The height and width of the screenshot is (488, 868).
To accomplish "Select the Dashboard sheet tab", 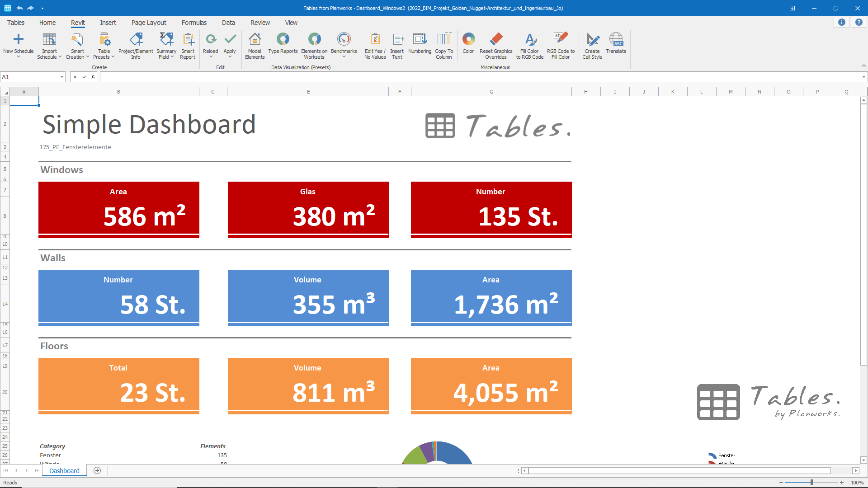I will 64,471.
